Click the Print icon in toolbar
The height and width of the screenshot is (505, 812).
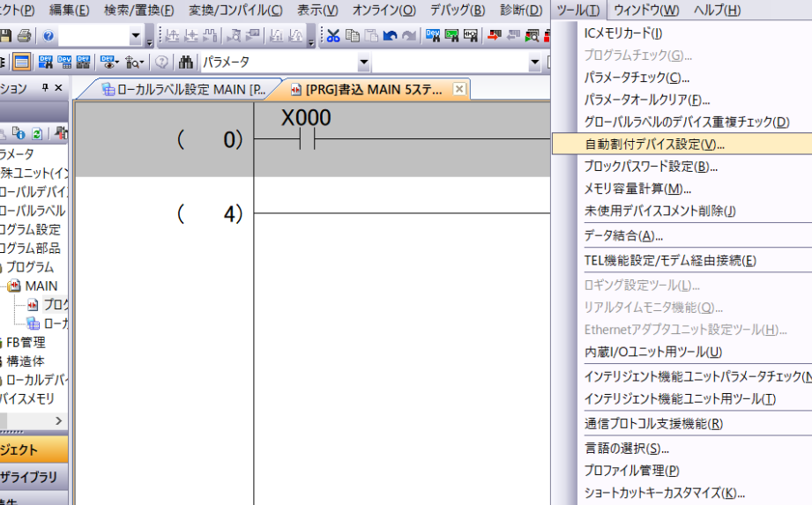[24, 36]
